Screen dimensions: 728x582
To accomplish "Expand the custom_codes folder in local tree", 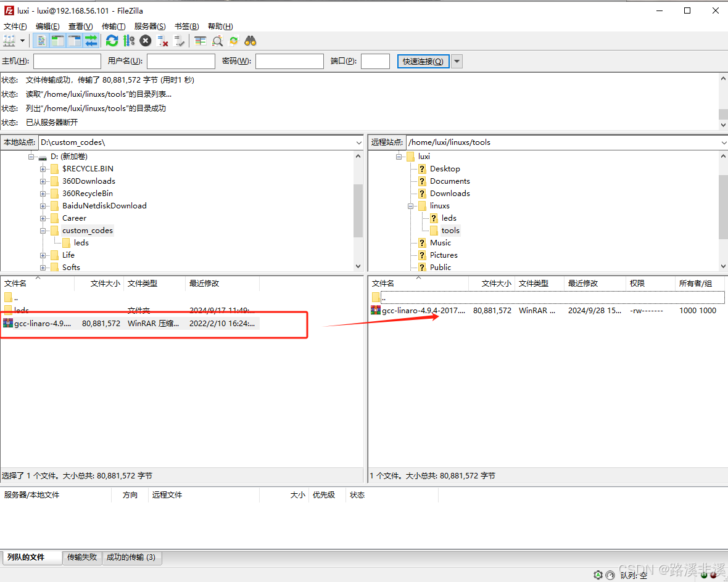I will 42,230.
